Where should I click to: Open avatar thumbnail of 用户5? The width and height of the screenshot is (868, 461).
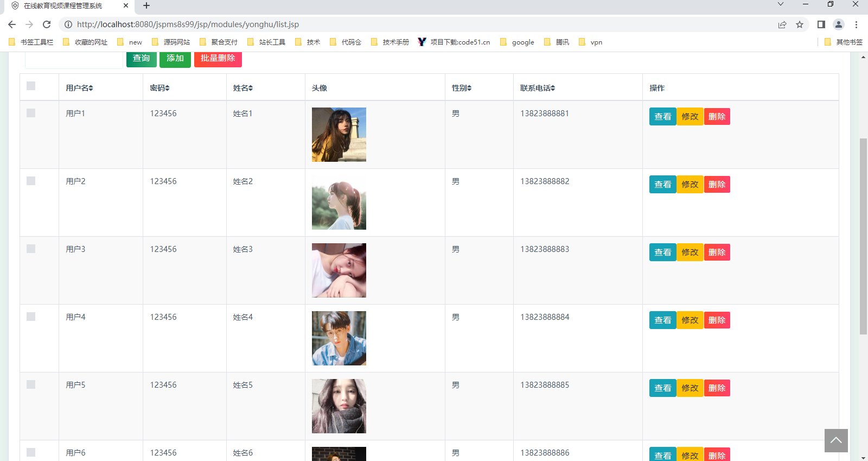pyautogui.click(x=339, y=406)
